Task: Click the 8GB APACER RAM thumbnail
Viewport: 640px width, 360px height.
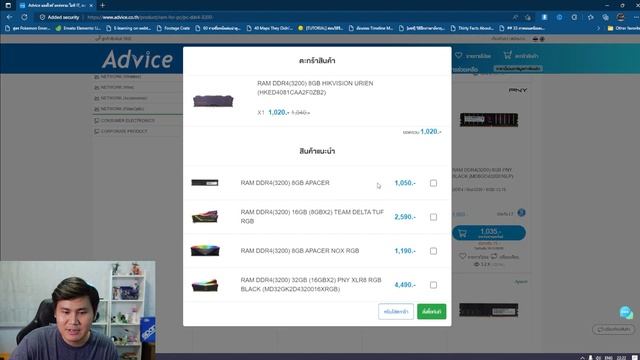Action: click(205, 182)
